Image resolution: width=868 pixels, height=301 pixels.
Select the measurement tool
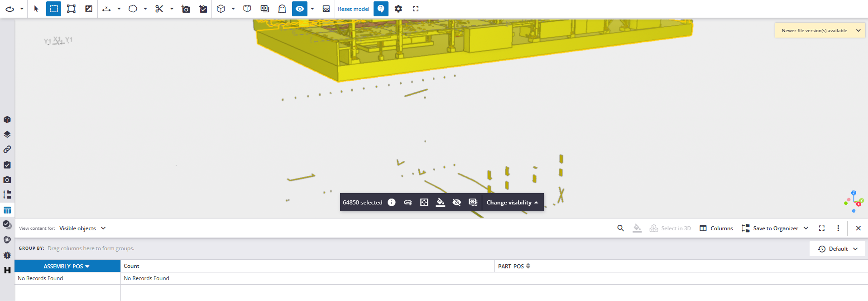click(106, 9)
